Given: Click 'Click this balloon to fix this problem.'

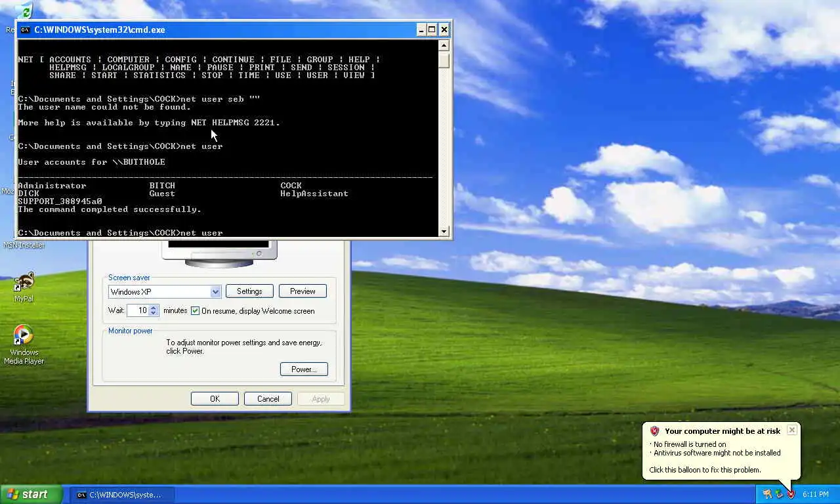Looking at the screenshot, I should 705,470.
